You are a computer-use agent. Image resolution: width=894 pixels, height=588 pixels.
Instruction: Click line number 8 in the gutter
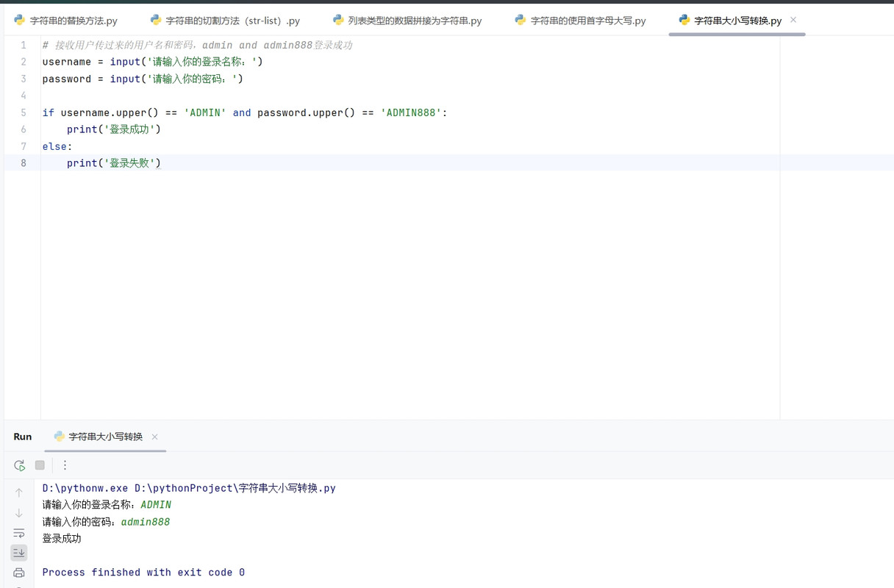(x=24, y=163)
